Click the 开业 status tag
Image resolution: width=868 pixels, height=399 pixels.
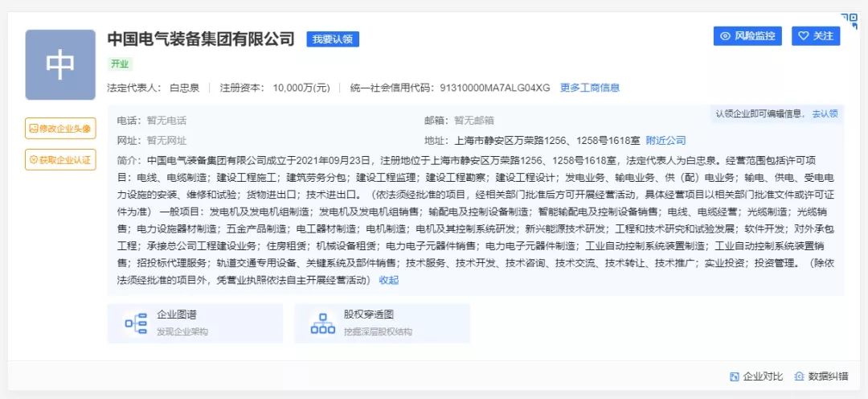121,64
